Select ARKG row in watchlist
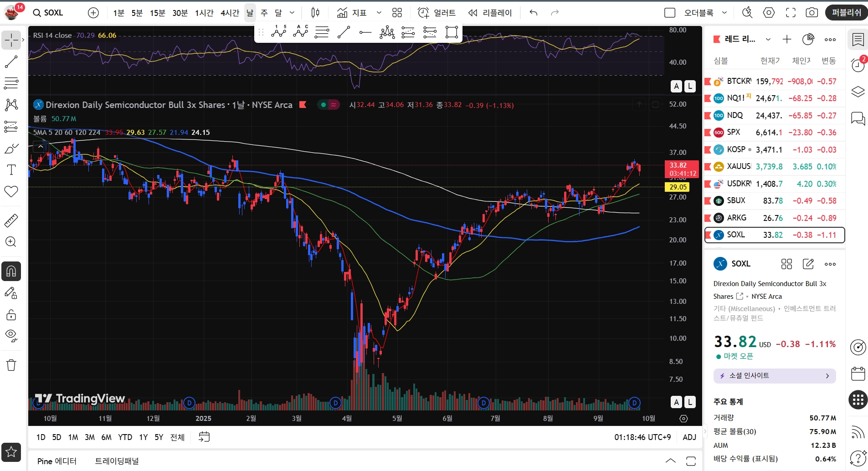 tap(775, 218)
